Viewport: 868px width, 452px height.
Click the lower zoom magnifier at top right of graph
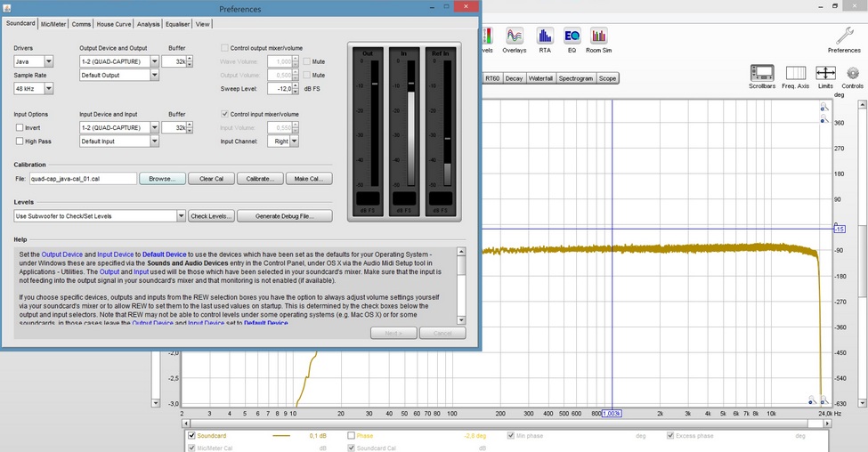(824, 118)
